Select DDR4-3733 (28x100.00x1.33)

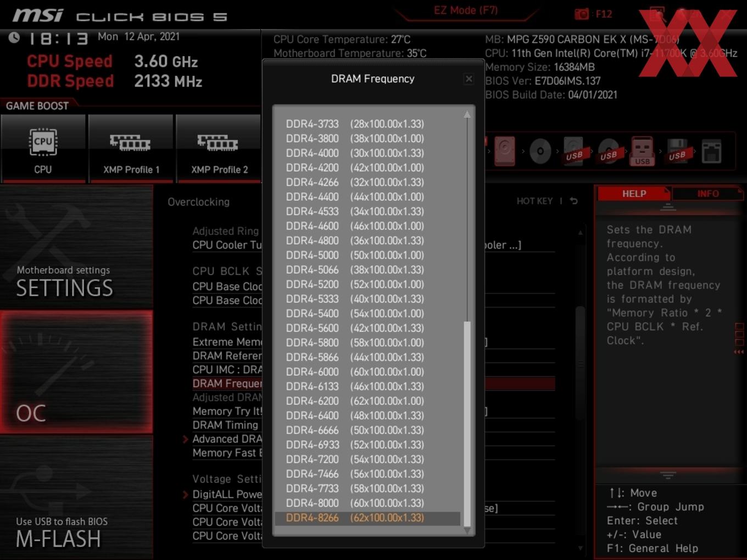click(x=367, y=124)
